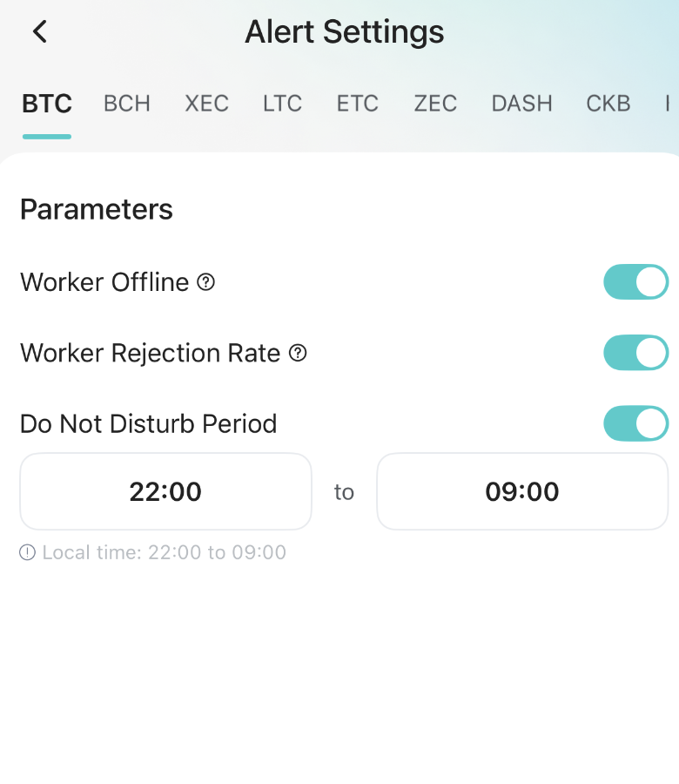
Task: Open the DASH alert settings
Action: click(x=521, y=103)
